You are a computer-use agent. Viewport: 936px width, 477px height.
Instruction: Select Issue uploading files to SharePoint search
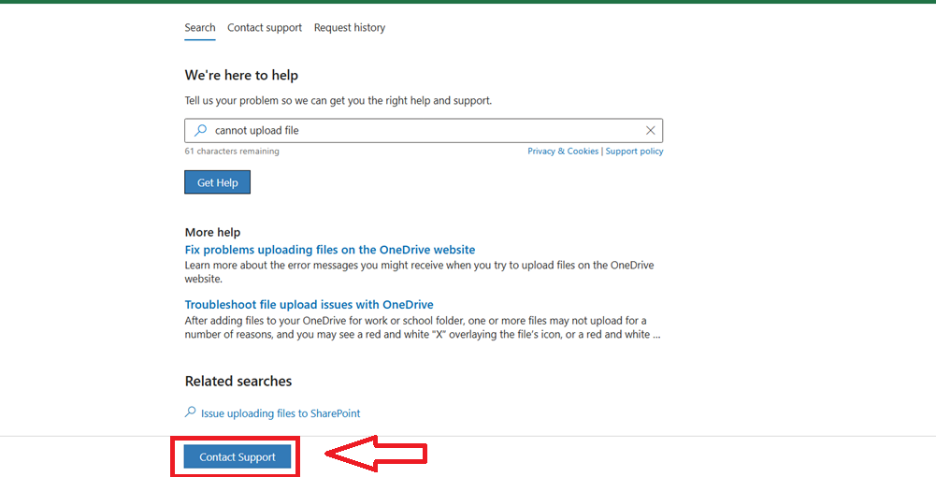[x=281, y=413]
